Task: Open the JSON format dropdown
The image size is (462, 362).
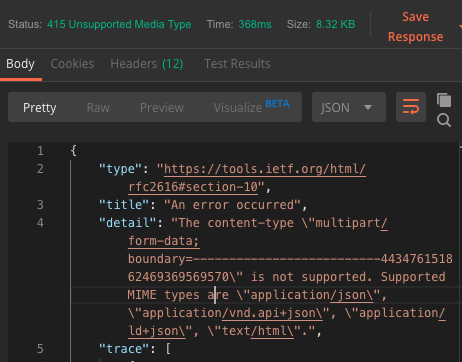Action: (349, 107)
